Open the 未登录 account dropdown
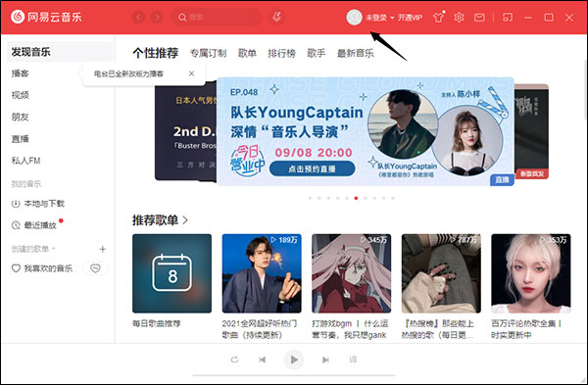Image resolution: width=588 pixels, height=385 pixels. point(379,18)
